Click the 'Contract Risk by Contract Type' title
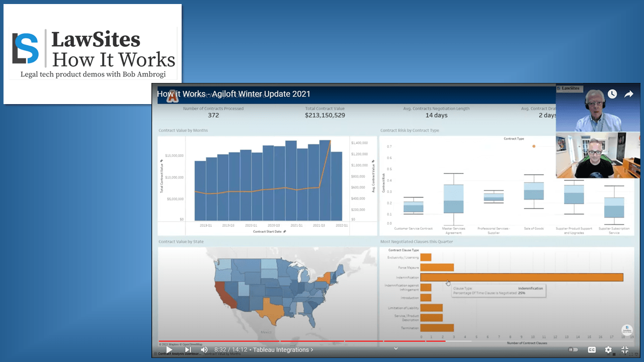 [x=410, y=130]
